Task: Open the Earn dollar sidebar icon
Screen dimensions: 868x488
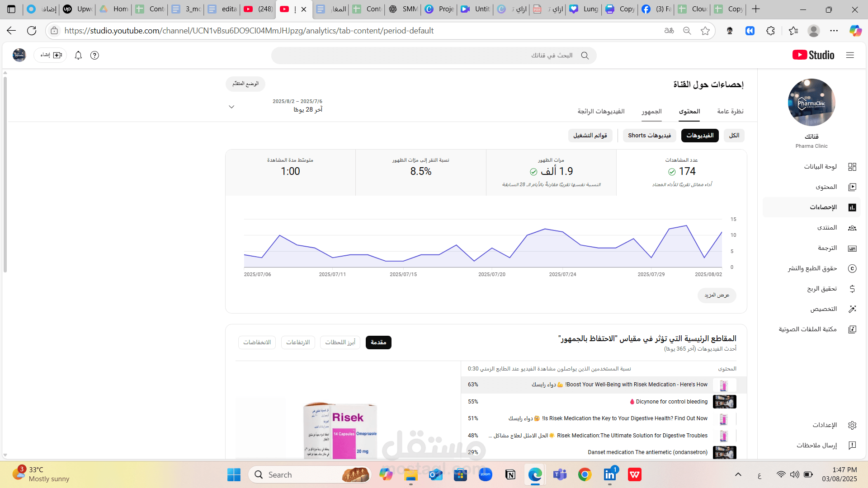Action: pyautogui.click(x=852, y=289)
